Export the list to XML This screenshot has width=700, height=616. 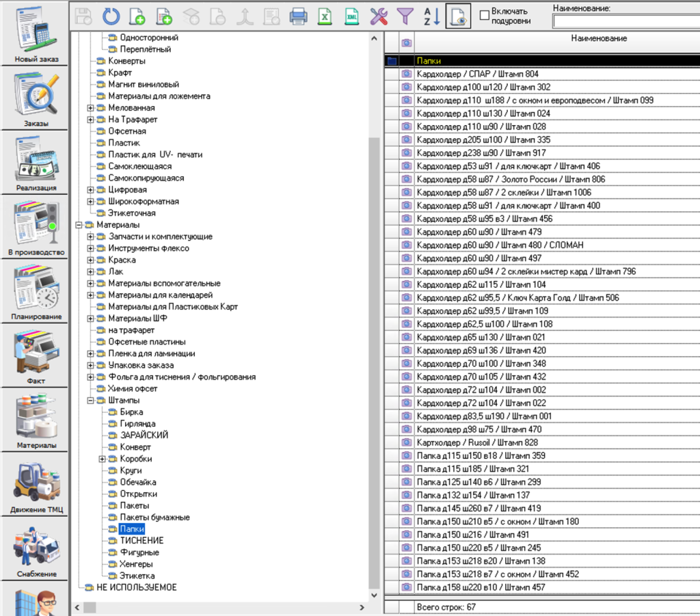click(351, 16)
